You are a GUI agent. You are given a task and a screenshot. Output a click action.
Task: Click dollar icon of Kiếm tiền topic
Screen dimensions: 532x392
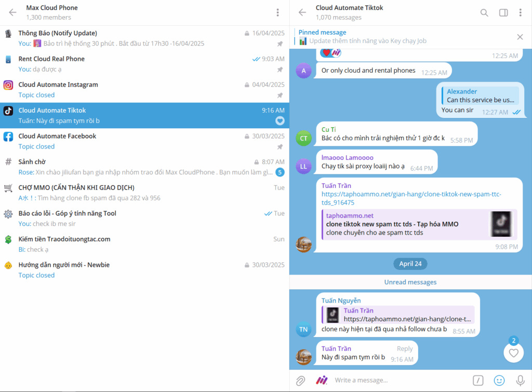[x=8, y=239]
